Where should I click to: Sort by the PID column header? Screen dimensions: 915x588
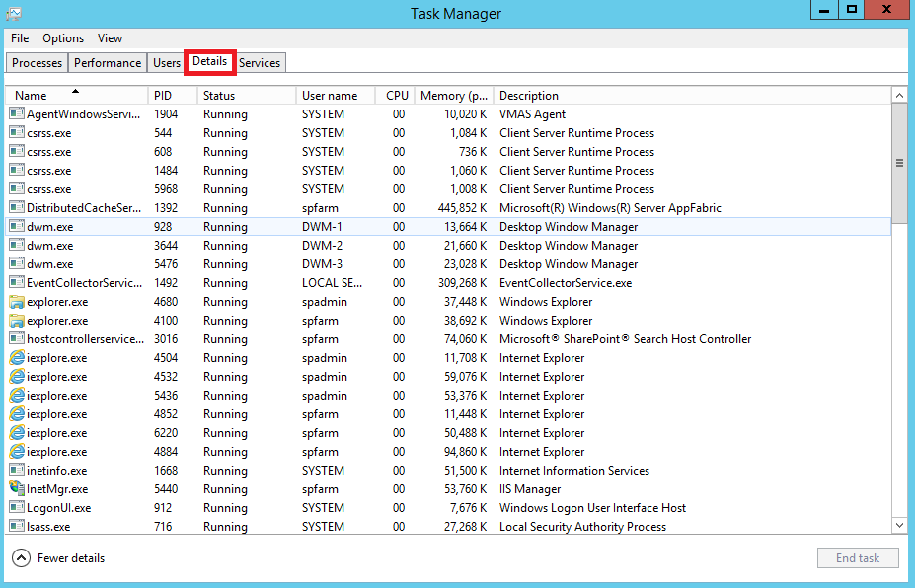point(173,95)
